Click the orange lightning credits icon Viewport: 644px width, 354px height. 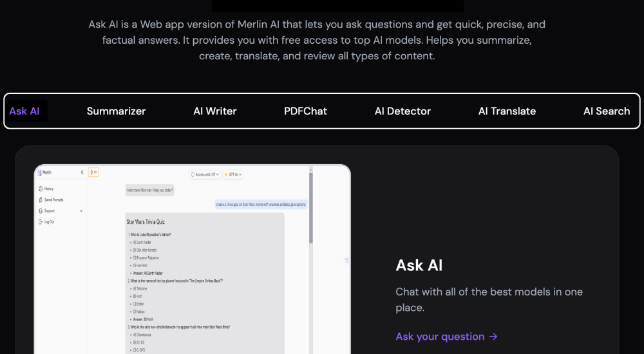(93, 172)
